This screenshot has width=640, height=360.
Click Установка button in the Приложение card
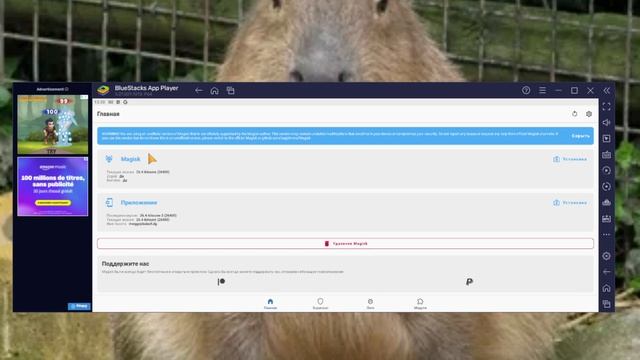click(570, 203)
